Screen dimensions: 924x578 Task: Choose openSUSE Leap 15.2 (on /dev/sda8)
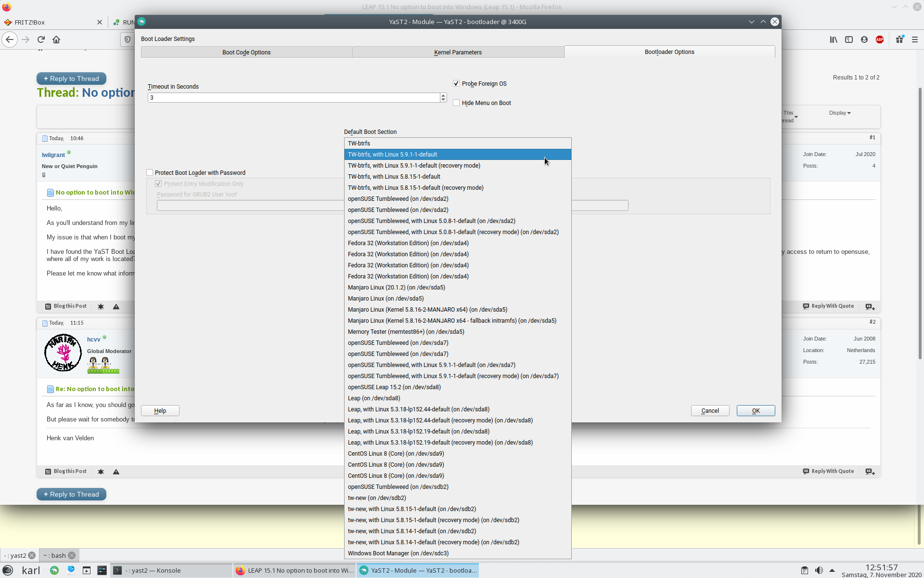tap(458, 387)
